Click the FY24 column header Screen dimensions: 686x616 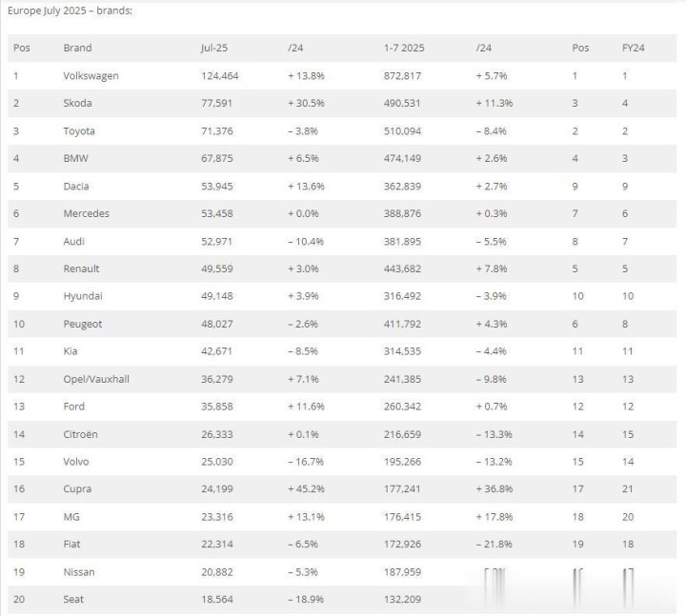[x=633, y=48]
